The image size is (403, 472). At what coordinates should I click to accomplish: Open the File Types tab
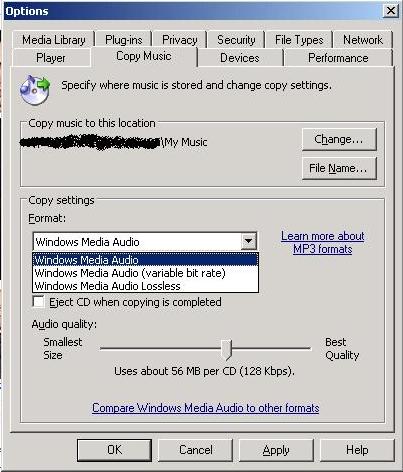pos(299,40)
